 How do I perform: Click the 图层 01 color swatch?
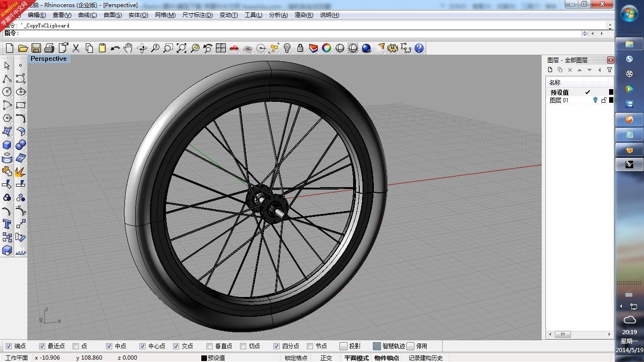pyautogui.click(x=611, y=100)
